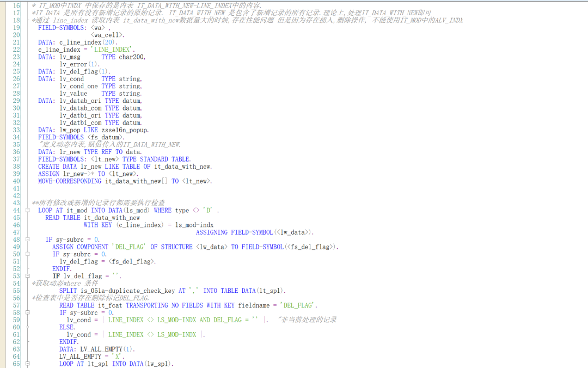Click zsse16n_popup on line 33
Screen dimensions: 588x368
point(125,130)
